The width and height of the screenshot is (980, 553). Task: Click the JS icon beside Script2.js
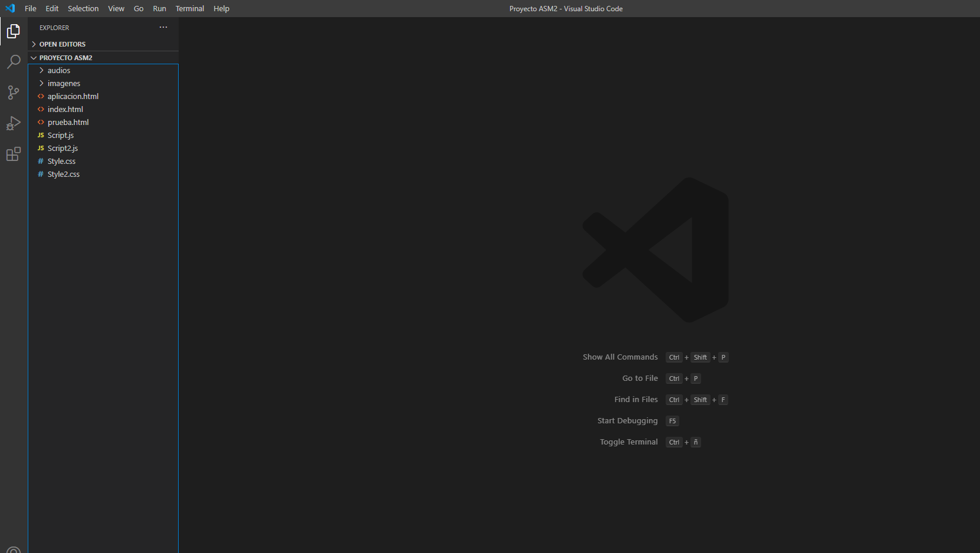tap(41, 148)
